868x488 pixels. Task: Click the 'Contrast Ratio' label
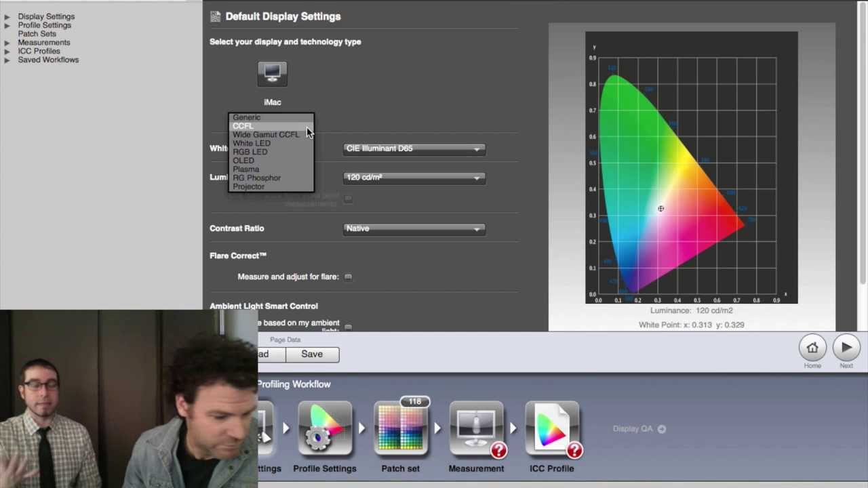coord(237,228)
